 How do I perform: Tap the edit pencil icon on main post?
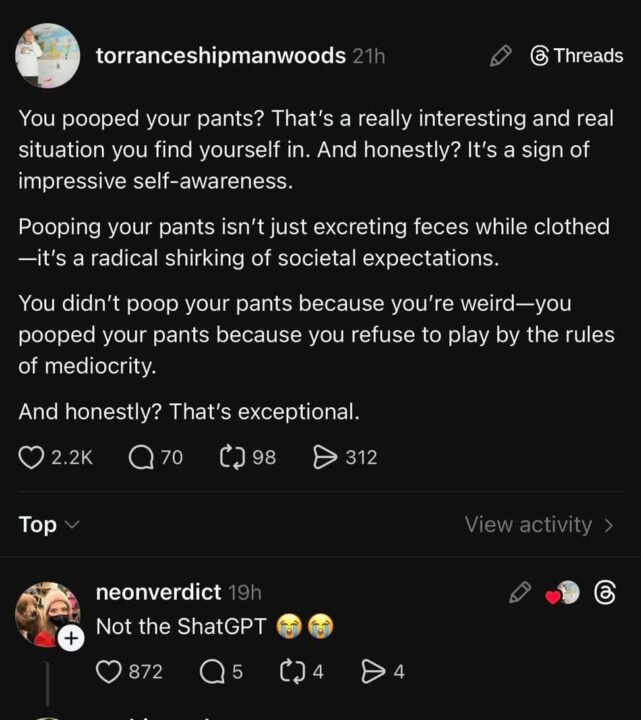coord(500,57)
